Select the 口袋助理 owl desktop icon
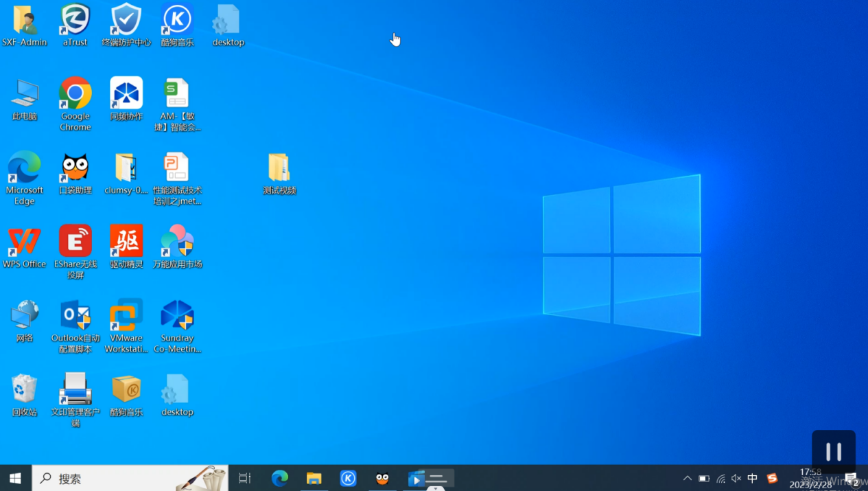 coord(75,168)
